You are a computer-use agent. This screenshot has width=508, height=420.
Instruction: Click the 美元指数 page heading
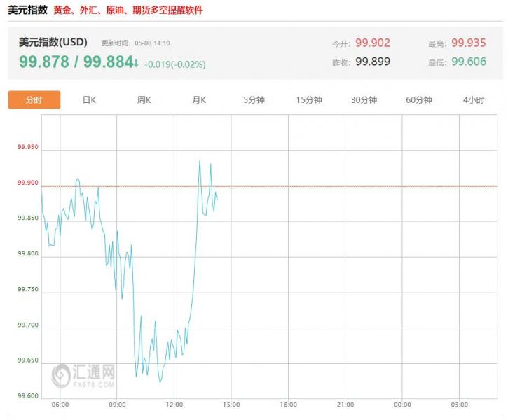27,10
